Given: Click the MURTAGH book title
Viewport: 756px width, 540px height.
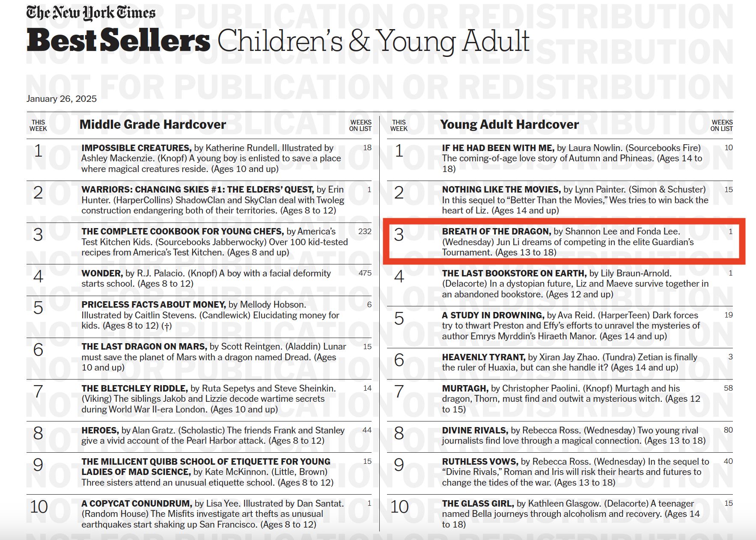Looking at the screenshot, I should pos(465,389).
